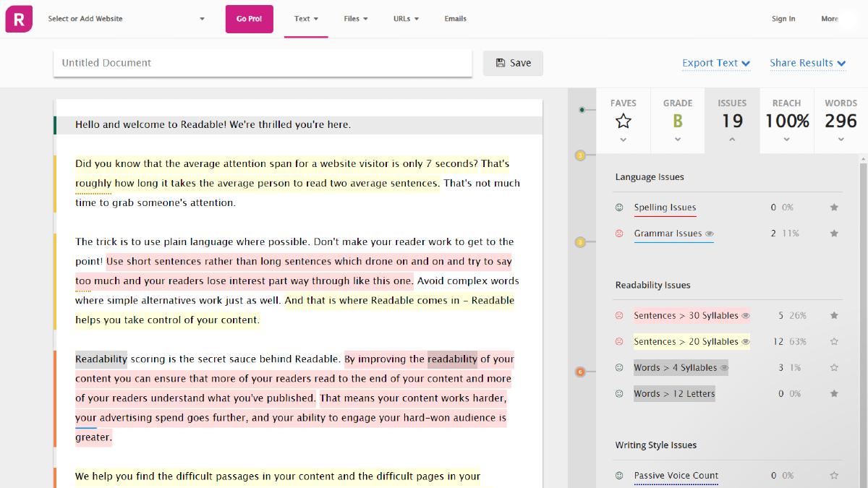Save the document with Save button

pyautogui.click(x=513, y=63)
